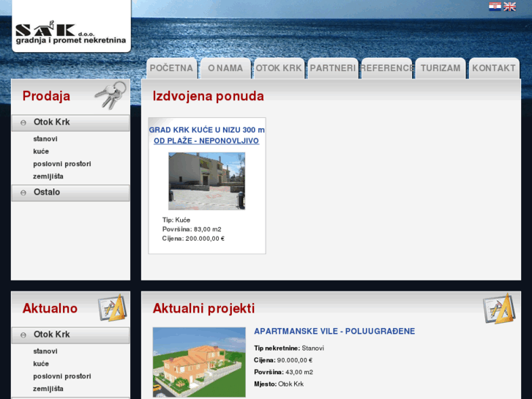This screenshot has height=399, width=532.
Task: Switch to English language flag
Action: point(509,7)
